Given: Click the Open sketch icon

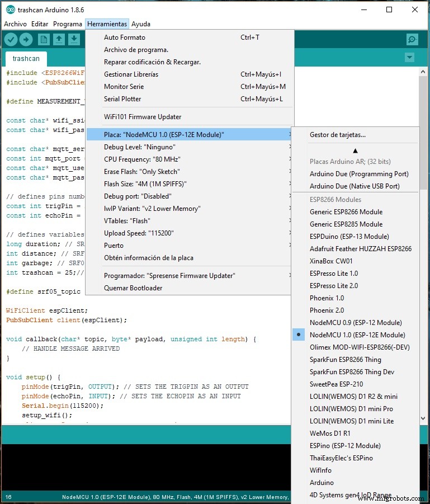Looking at the screenshot, I should coord(59,39).
